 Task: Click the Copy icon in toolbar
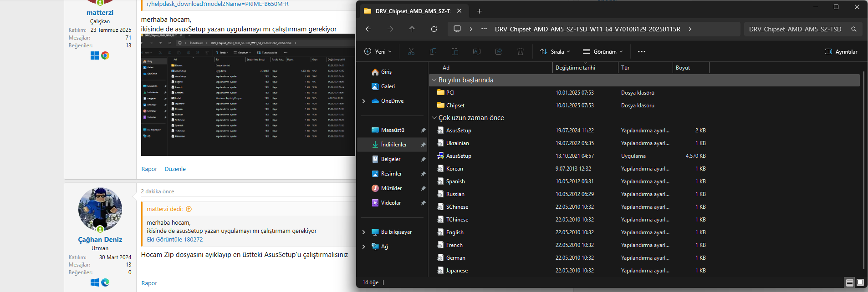coord(433,51)
